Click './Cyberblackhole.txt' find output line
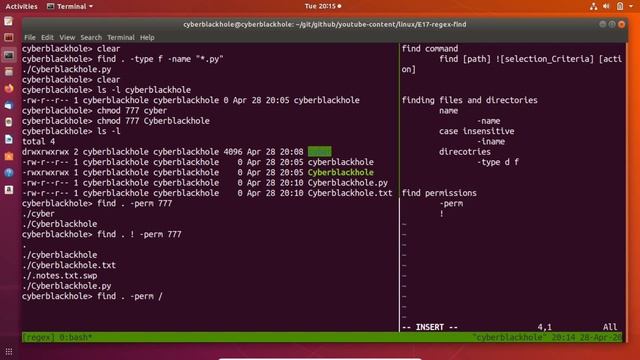The height and width of the screenshot is (360, 640). click(69, 265)
